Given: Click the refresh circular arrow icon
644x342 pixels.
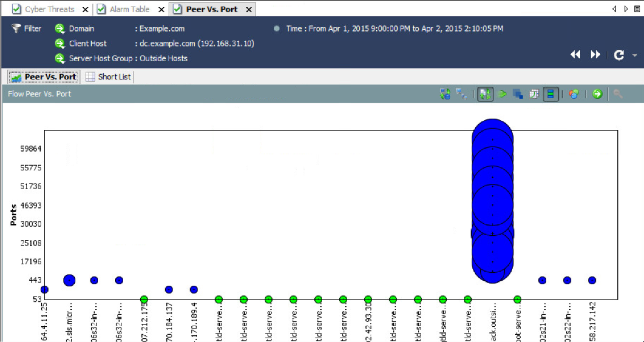Looking at the screenshot, I should pos(619,55).
